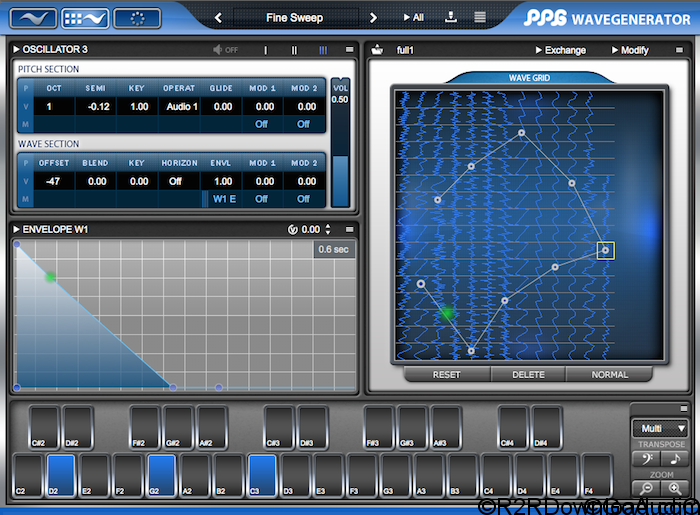Open the dotted circle settings view
Screen dimensions: 700x515
tap(137, 18)
